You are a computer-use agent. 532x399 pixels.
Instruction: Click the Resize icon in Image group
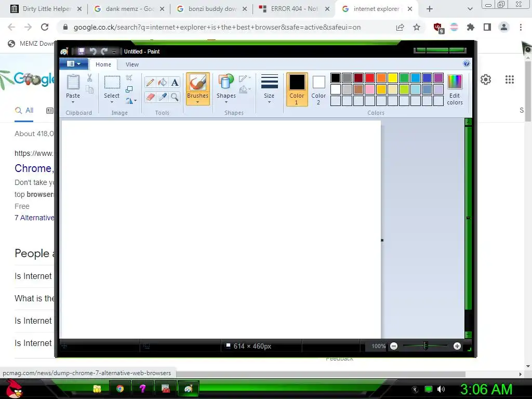click(129, 89)
